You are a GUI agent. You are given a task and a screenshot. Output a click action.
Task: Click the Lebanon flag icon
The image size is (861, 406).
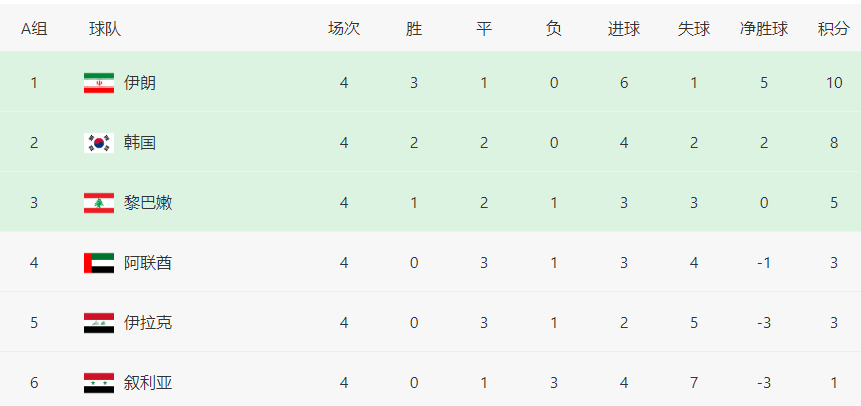tap(99, 203)
